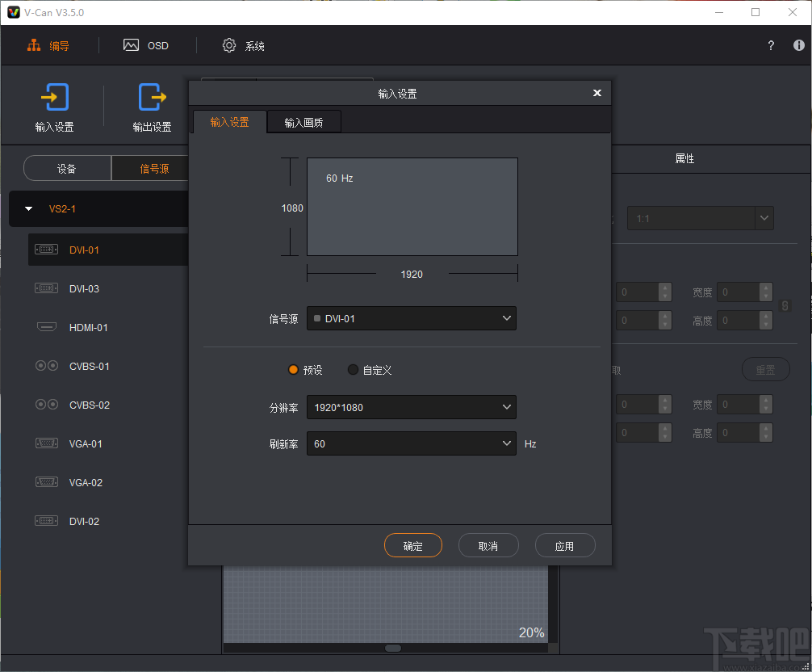Click the DVI connector icon beside DVI-03
Screen dimensions: 812x672
click(47, 288)
